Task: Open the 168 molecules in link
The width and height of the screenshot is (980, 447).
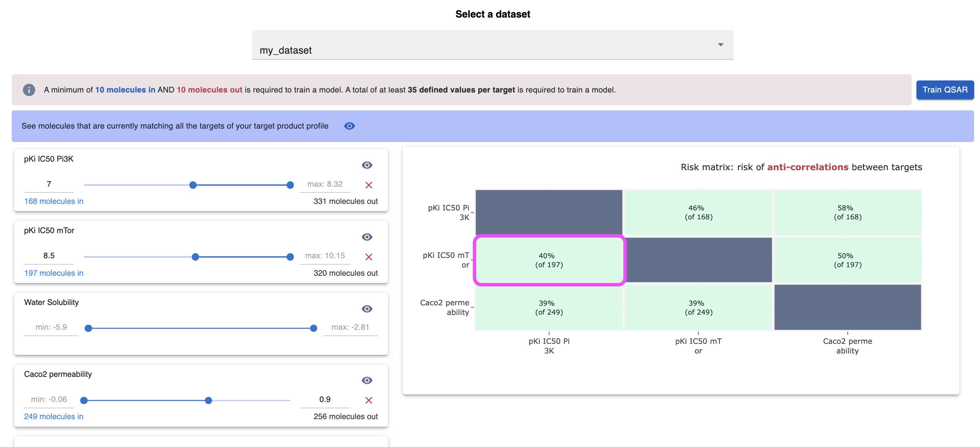Action: pos(54,201)
